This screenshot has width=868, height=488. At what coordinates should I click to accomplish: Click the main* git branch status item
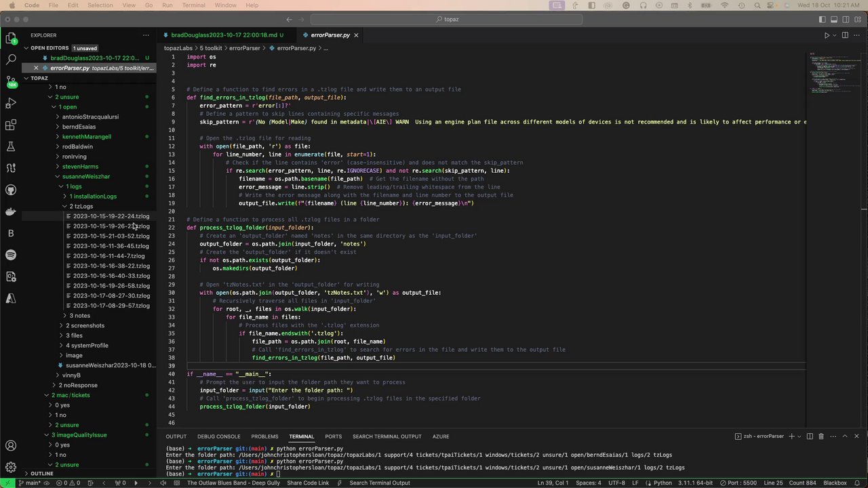(28, 483)
